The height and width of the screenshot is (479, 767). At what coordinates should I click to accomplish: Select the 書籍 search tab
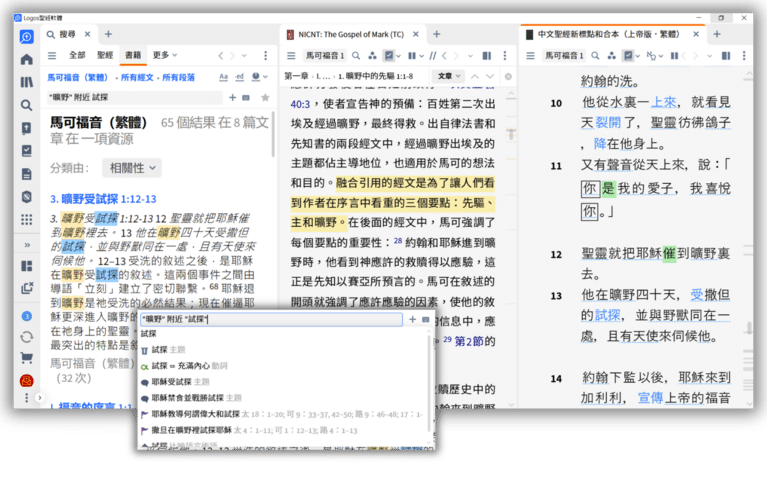pos(133,55)
